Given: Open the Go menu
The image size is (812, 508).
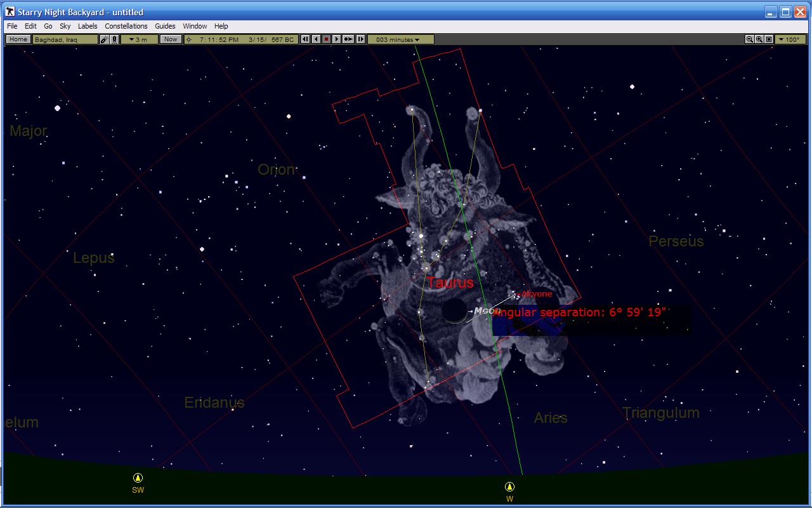Looking at the screenshot, I should tap(48, 26).
